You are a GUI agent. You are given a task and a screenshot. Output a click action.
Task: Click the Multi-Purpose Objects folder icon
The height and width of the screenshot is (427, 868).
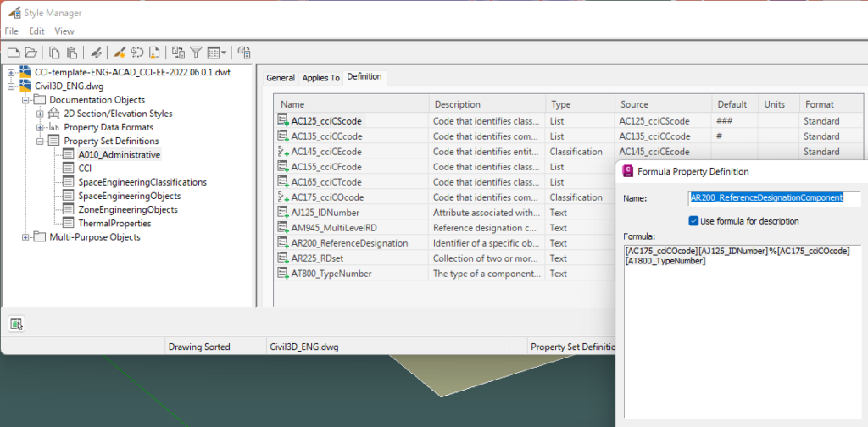(39, 237)
